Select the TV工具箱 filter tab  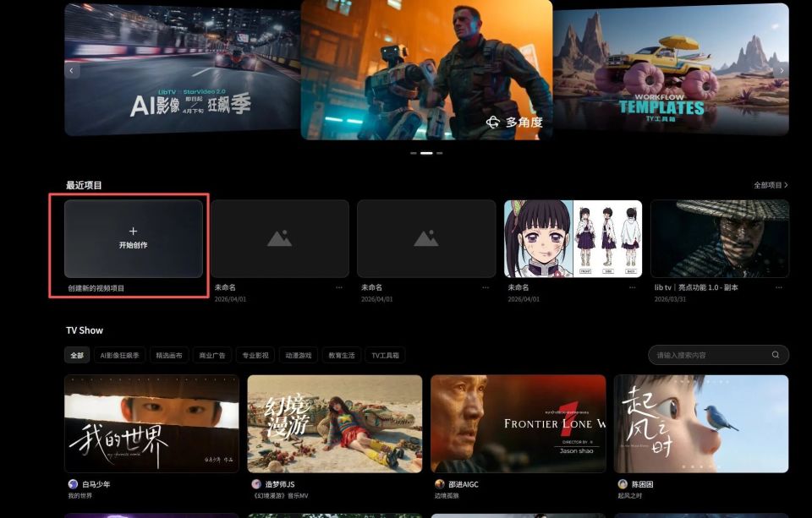click(x=386, y=356)
